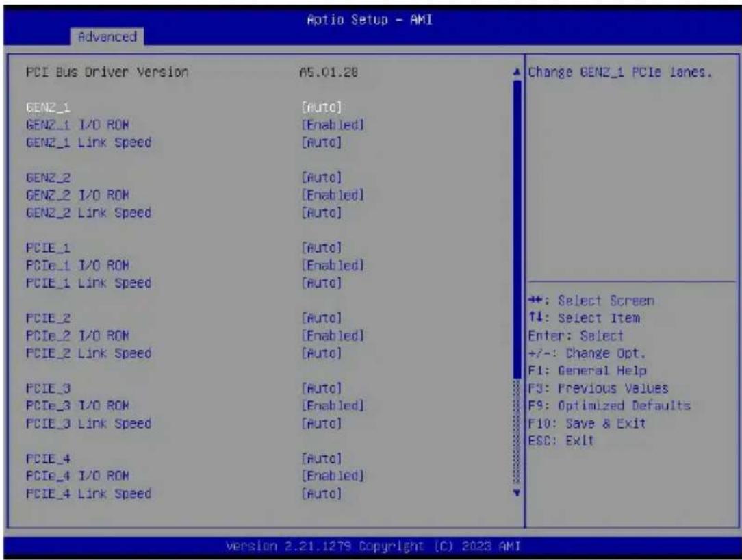Click F3: Previous Values hint
The height and width of the screenshot is (560, 742).
(598, 388)
